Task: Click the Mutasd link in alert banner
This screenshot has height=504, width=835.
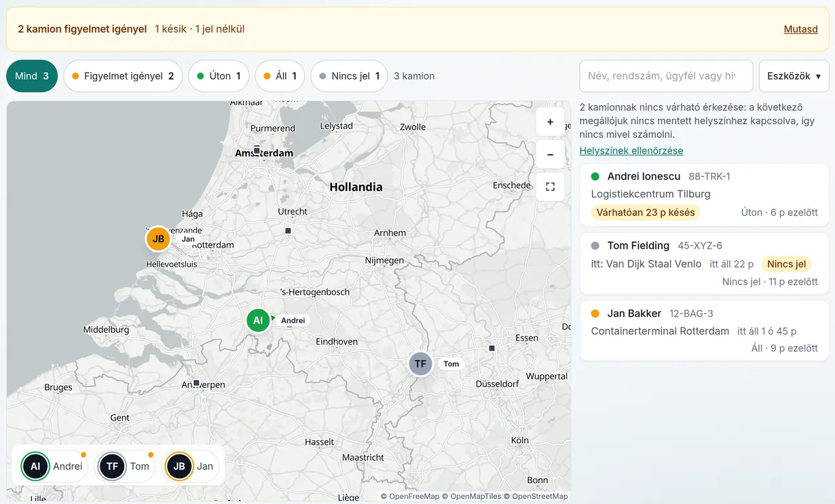Action: [801, 29]
